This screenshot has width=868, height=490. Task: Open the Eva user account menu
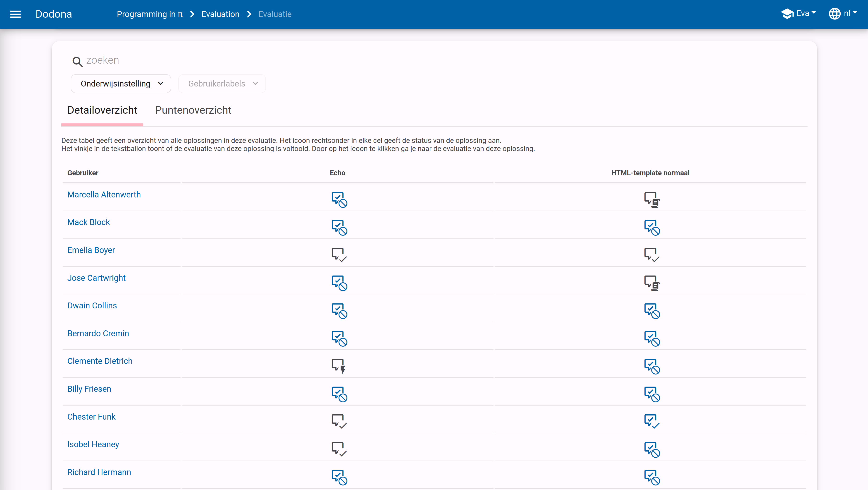click(x=798, y=14)
